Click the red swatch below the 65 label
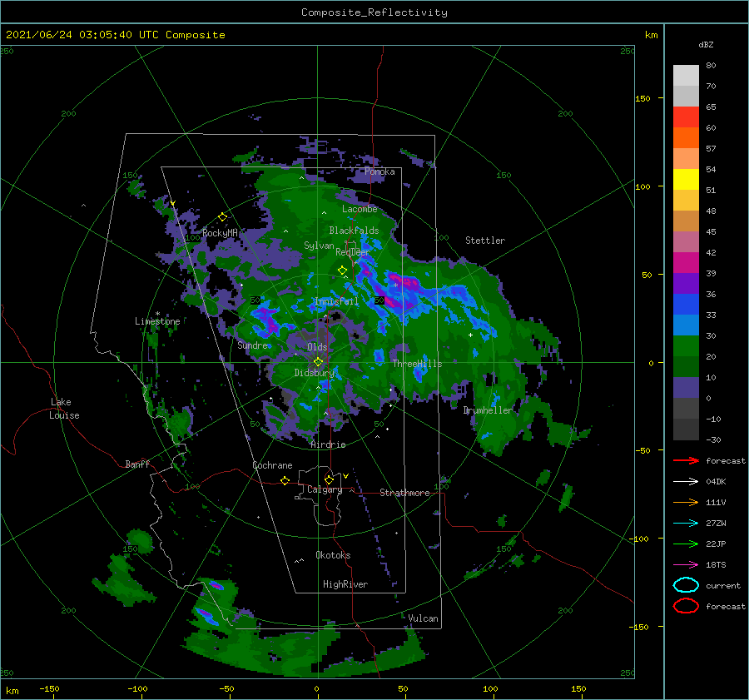 [686, 117]
